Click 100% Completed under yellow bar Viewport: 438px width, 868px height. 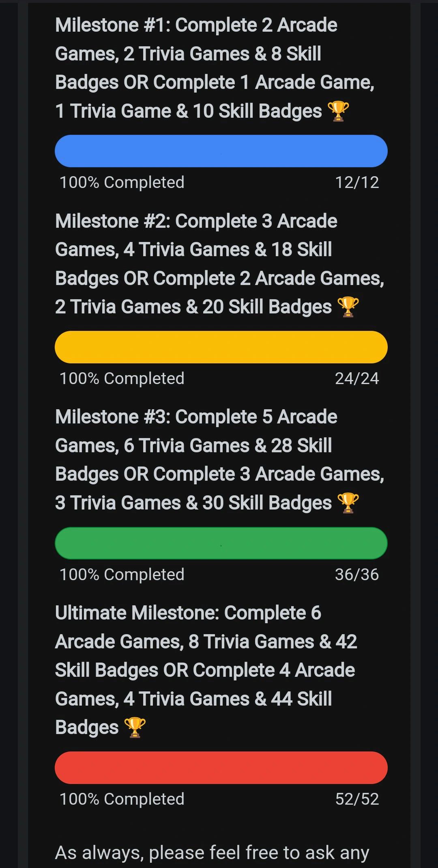122,379
